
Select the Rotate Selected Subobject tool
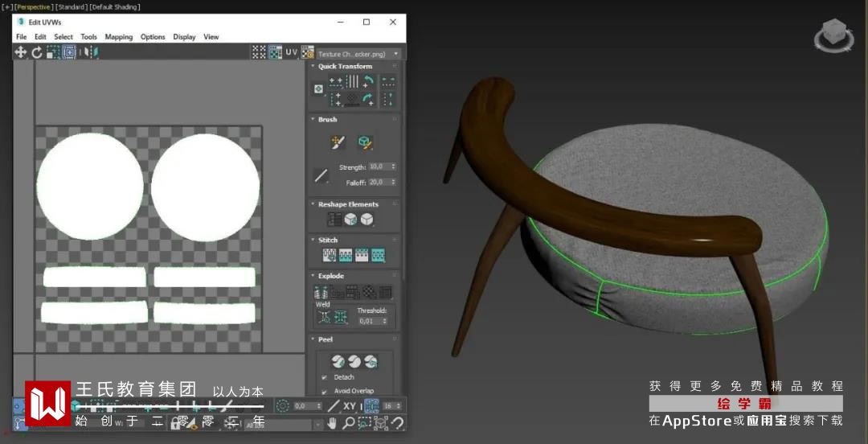(37, 52)
